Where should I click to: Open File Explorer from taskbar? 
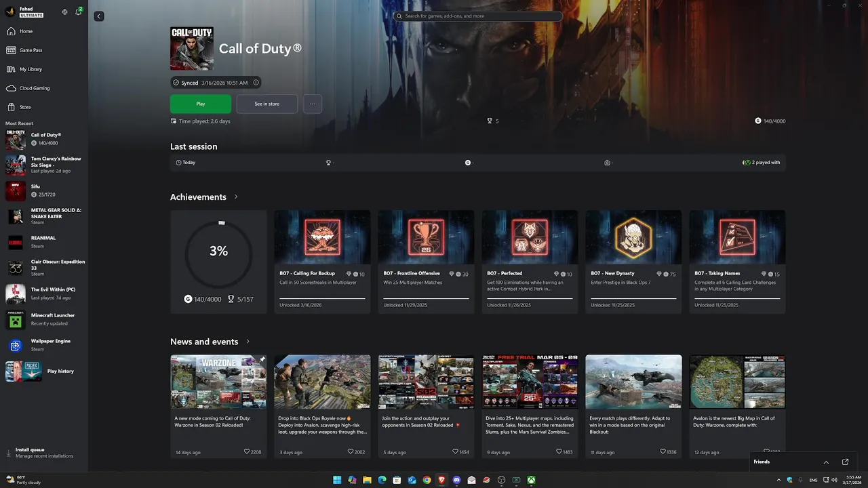pos(367,480)
